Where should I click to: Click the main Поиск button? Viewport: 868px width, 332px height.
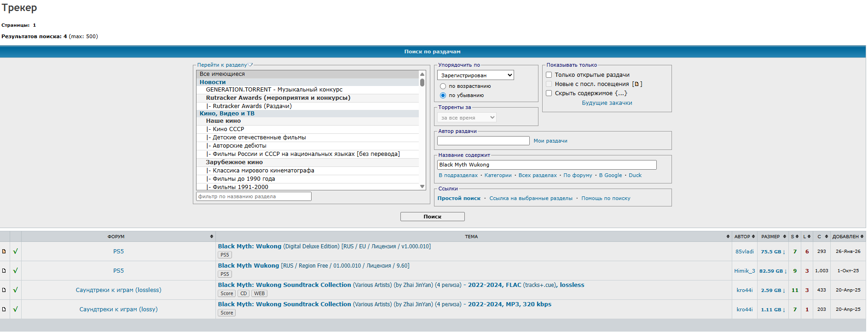[433, 217]
